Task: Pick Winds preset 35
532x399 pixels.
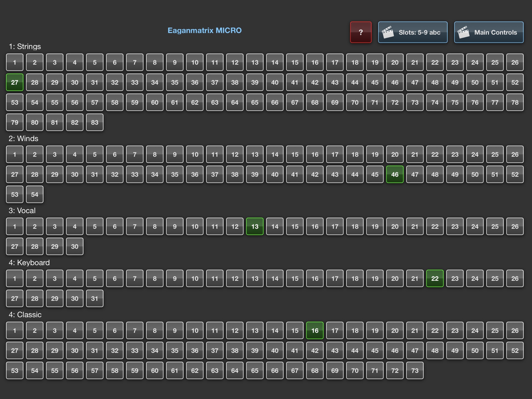Action: [x=175, y=174]
